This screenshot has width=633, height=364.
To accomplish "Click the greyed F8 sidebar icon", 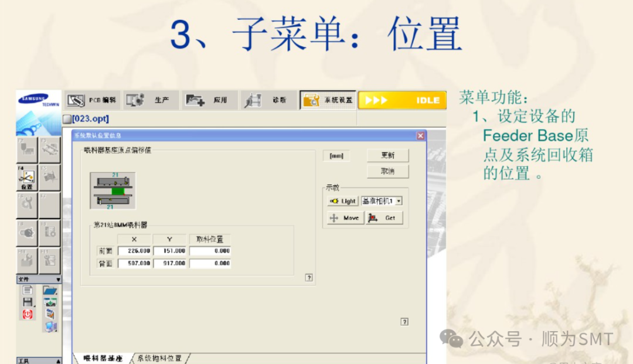I will [x=27, y=233].
